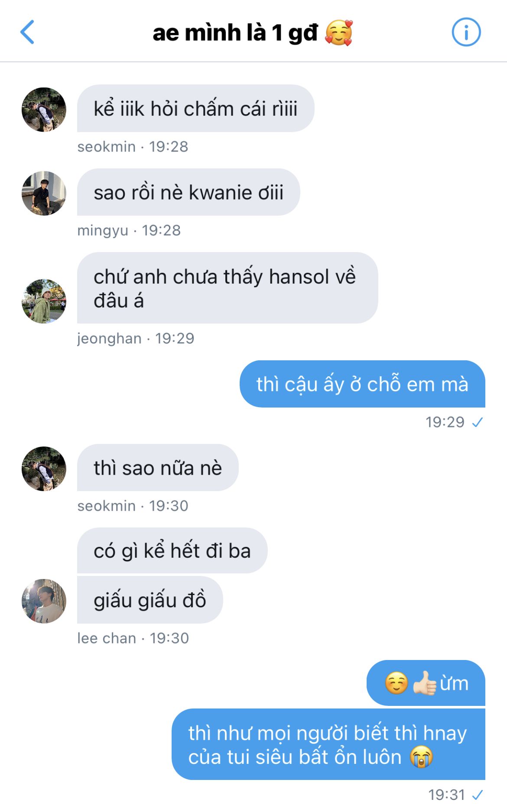Tap the blue back arrow
The height and width of the screenshot is (812, 507).
(27, 32)
